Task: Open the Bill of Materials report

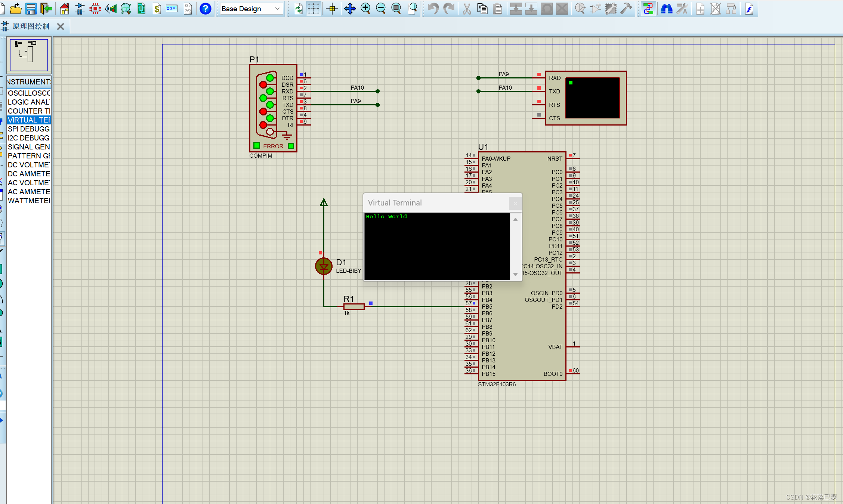Action: 157,8
